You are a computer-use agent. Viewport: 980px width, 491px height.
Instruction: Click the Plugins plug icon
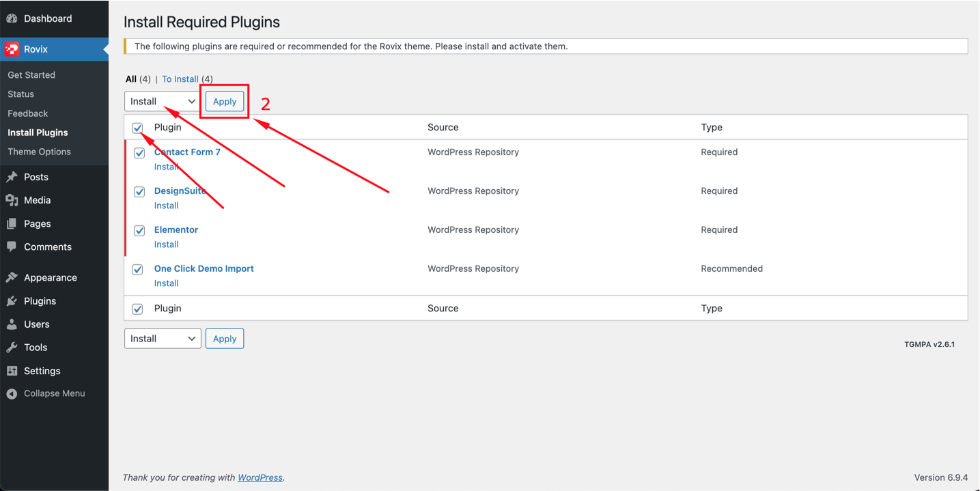12,300
